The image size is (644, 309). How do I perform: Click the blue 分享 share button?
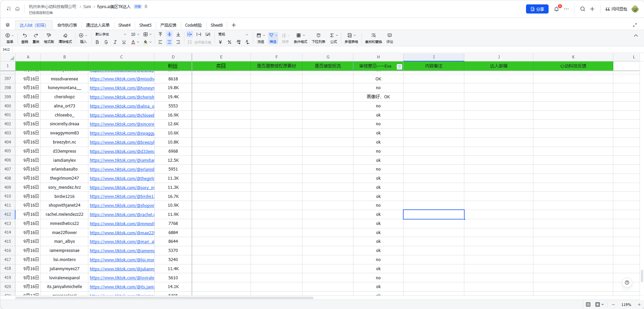537,9
